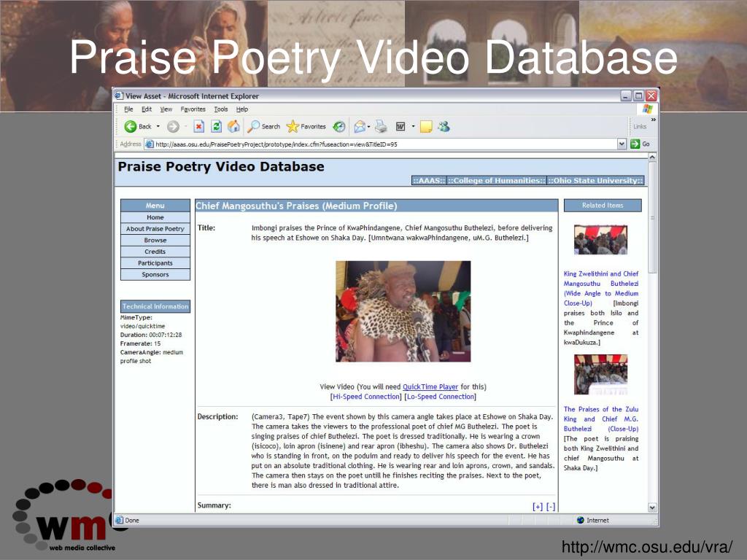The height and width of the screenshot is (560, 747).
Task: Click the Internet Explorer title bar icon
Action: coord(119,96)
